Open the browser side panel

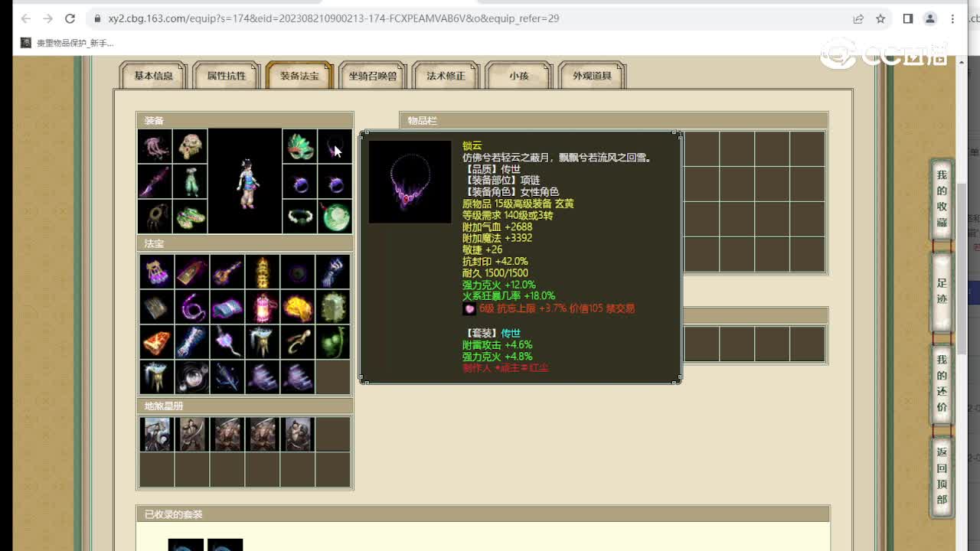[x=908, y=18]
